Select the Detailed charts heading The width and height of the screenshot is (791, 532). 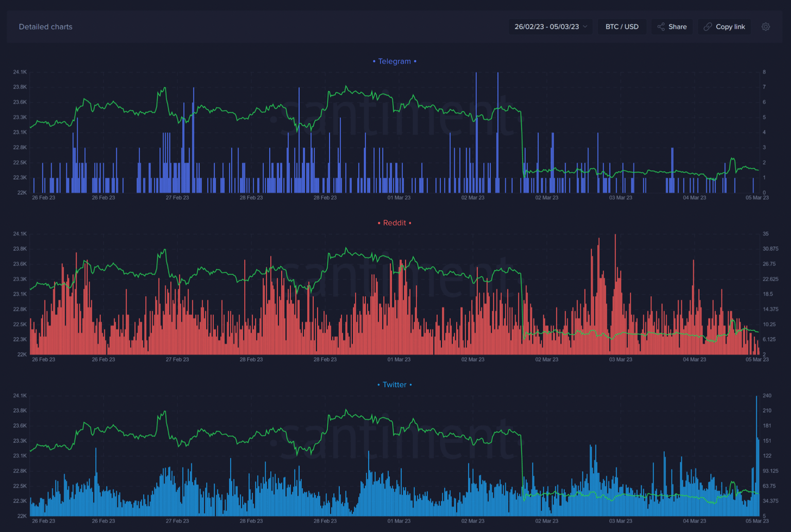pos(45,26)
